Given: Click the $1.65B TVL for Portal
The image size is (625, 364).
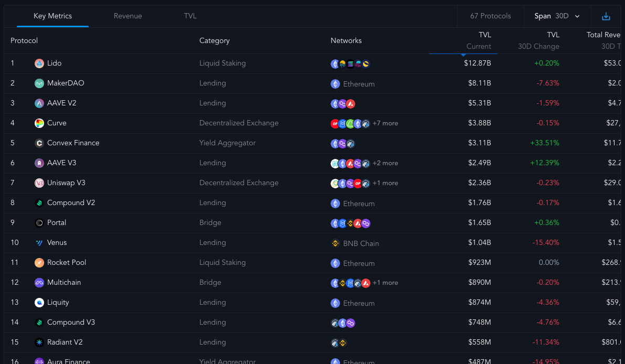Looking at the screenshot, I should (x=480, y=222).
